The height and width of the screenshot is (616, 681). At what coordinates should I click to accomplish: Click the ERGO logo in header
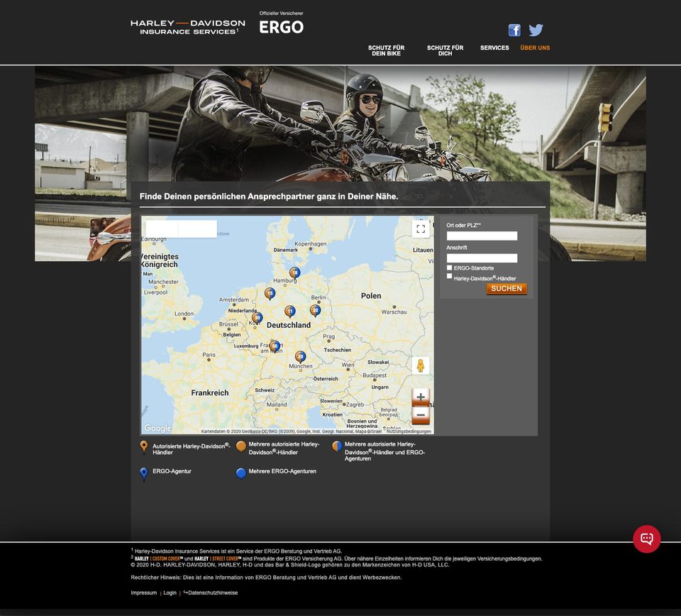281,27
